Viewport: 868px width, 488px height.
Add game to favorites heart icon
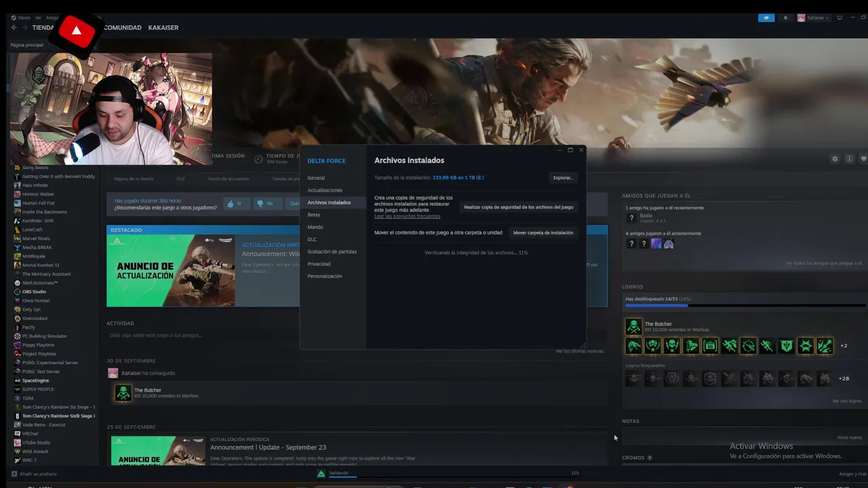coord(863,159)
